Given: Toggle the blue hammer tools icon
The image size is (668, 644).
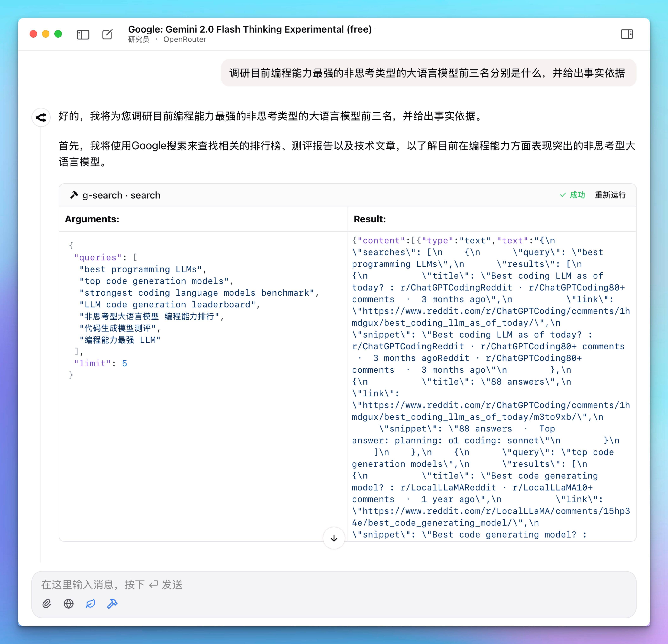Looking at the screenshot, I should pos(112,603).
